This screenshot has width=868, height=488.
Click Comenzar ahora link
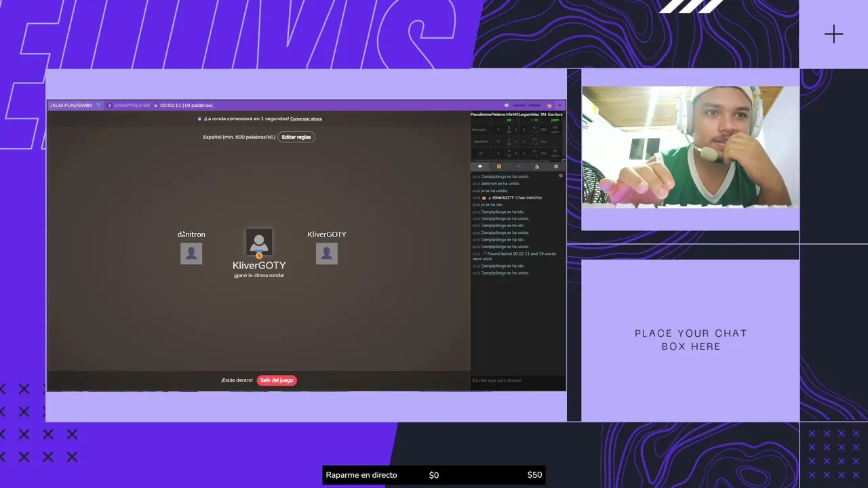pyautogui.click(x=306, y=119)
